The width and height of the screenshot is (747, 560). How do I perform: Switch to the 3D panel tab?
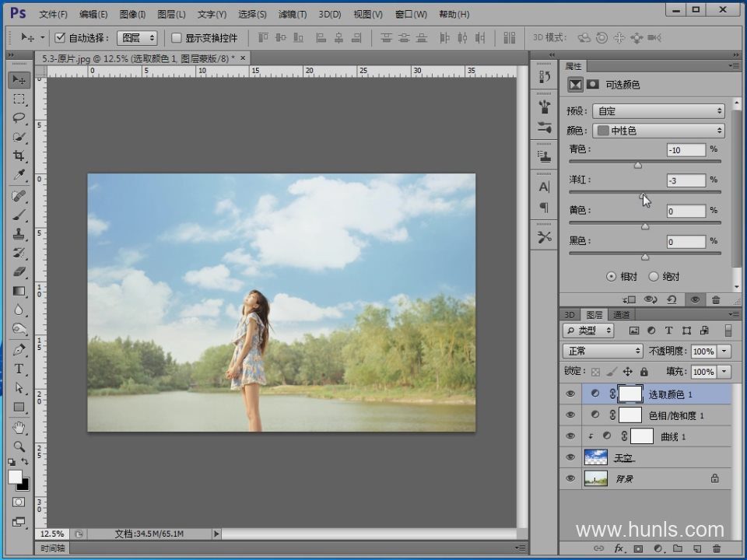[x=570, y=315]
